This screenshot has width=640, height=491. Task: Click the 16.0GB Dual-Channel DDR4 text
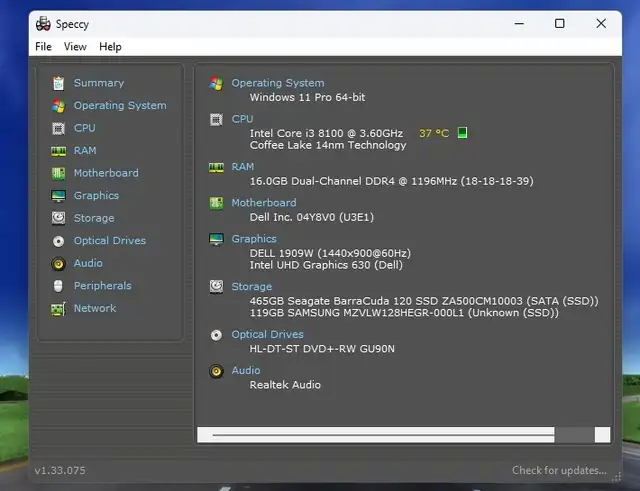pyautogui.click(x=391, y=181)
